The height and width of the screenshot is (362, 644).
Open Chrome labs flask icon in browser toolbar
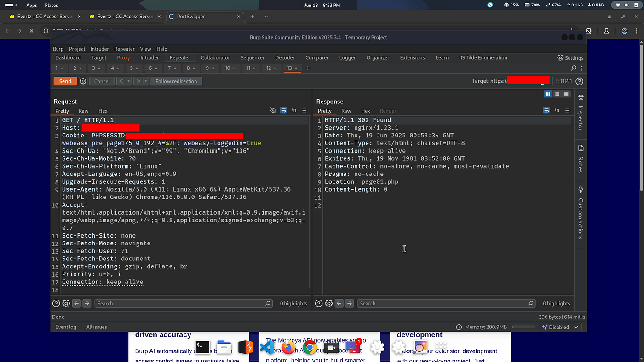pyautogui.click(x=606, y=31)
